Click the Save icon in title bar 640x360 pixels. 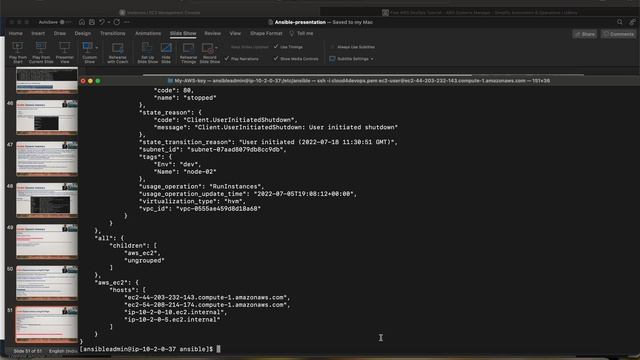[x=92, y=22]
